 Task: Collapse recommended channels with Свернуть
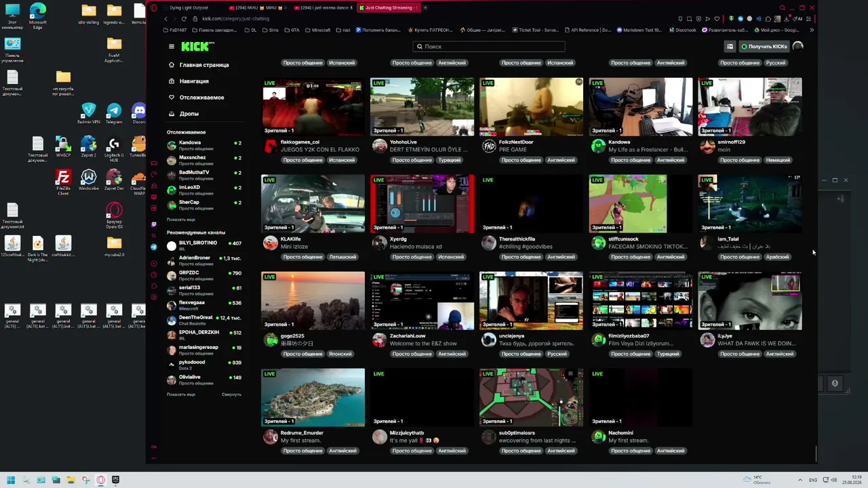tap(231, 394)
